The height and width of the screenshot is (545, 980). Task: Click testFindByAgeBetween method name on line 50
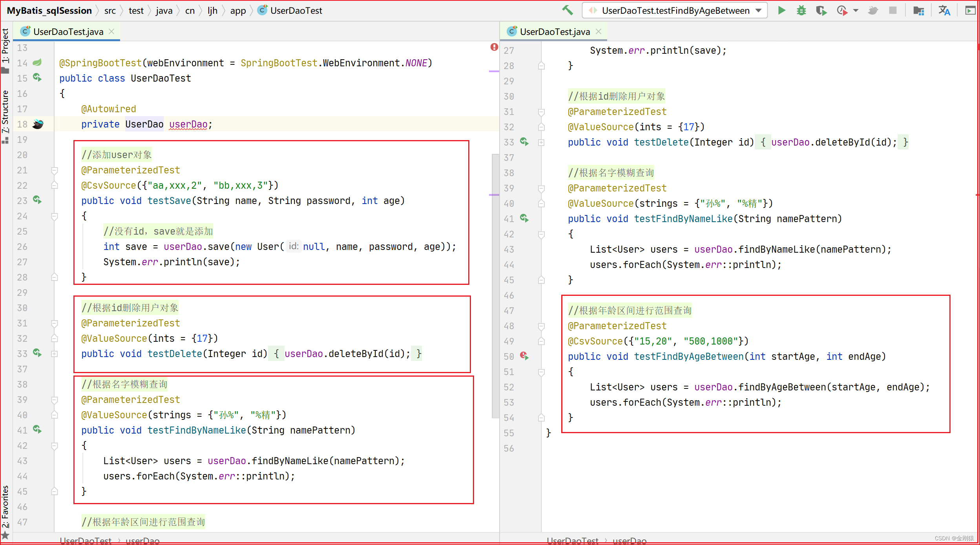pos(689,357)
